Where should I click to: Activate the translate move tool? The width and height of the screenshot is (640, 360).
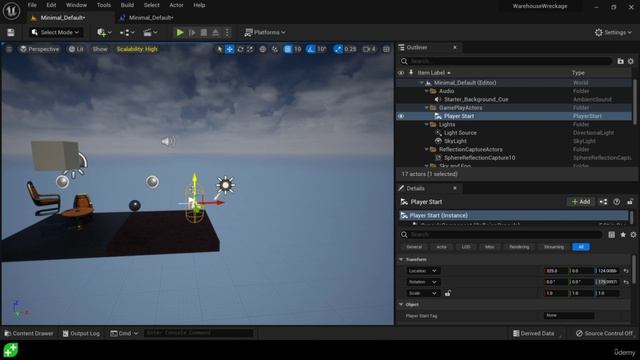(230, 49)
